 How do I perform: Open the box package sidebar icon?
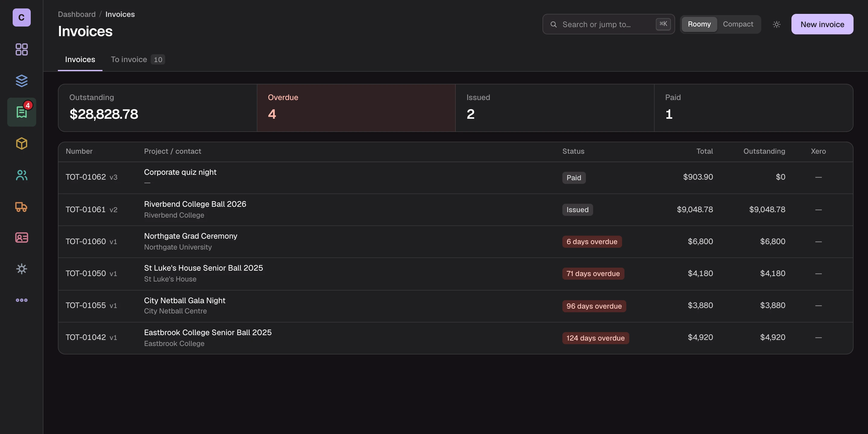coord(22,143)
